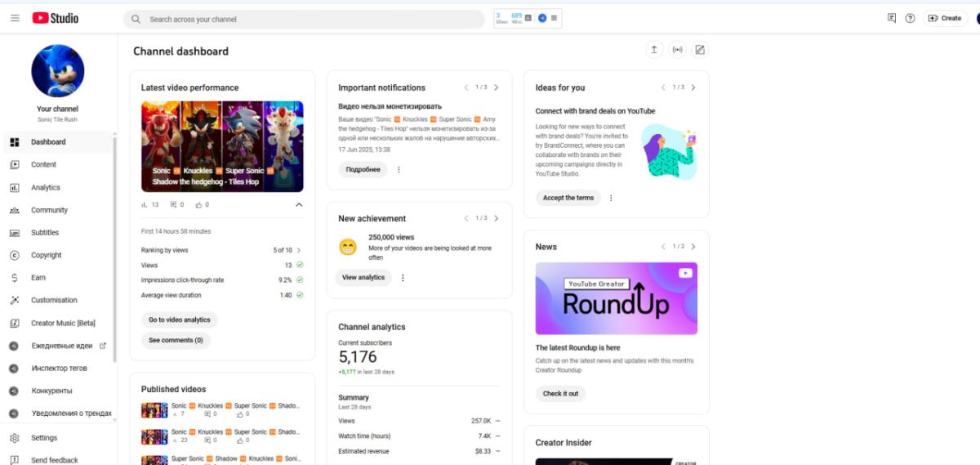Click the upload videos arrow icon

[653, 50]
